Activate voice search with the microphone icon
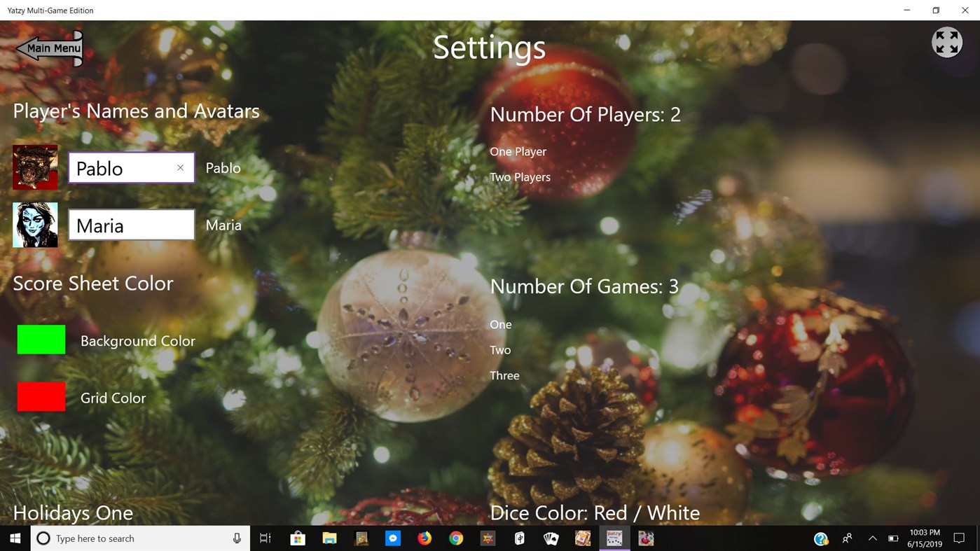This screenshot has height=551, width=980. coord(237,538)
